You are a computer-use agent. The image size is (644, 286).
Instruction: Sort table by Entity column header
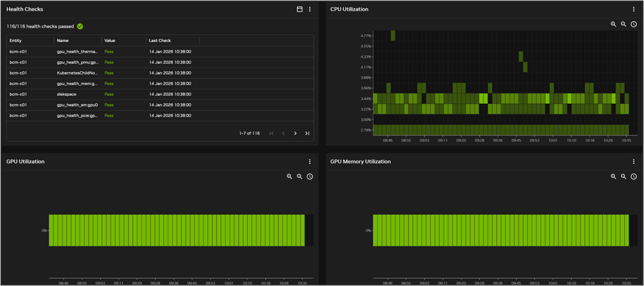coord(15,41)
